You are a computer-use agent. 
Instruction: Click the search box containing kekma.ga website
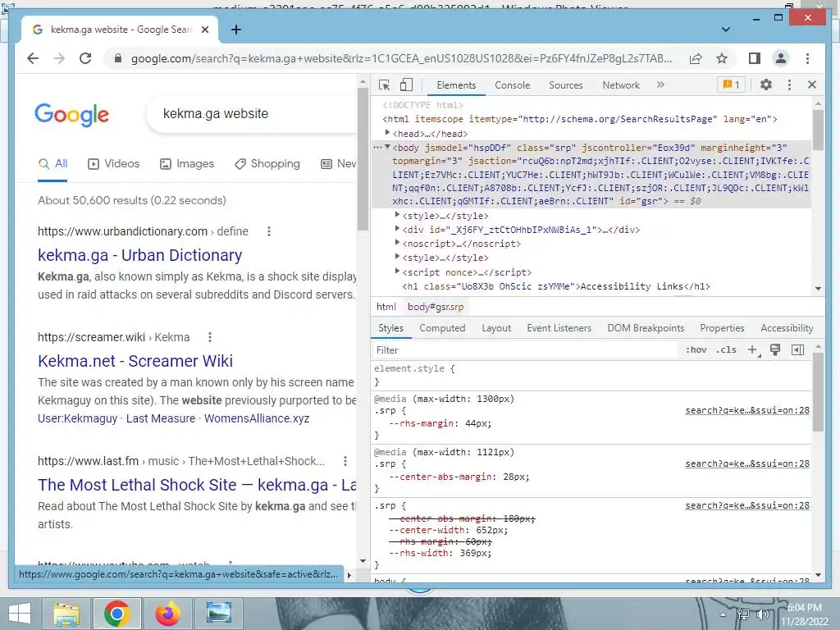[251, 113]
